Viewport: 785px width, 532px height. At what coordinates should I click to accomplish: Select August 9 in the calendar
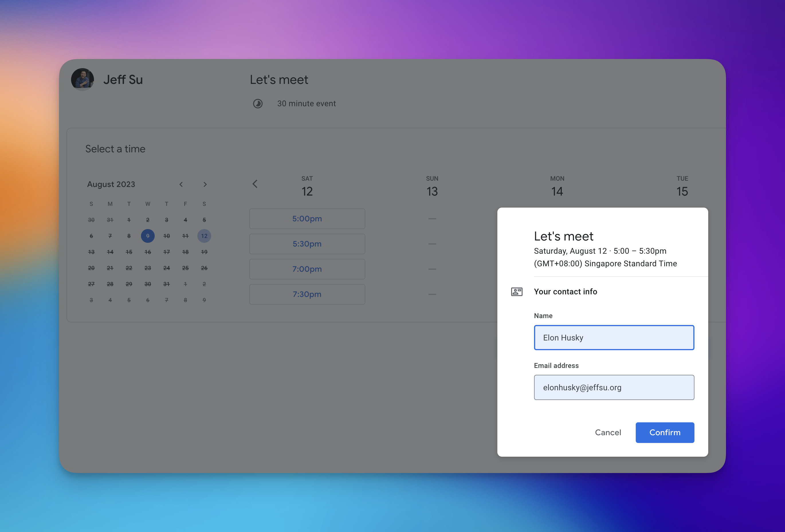click(148, 236)
